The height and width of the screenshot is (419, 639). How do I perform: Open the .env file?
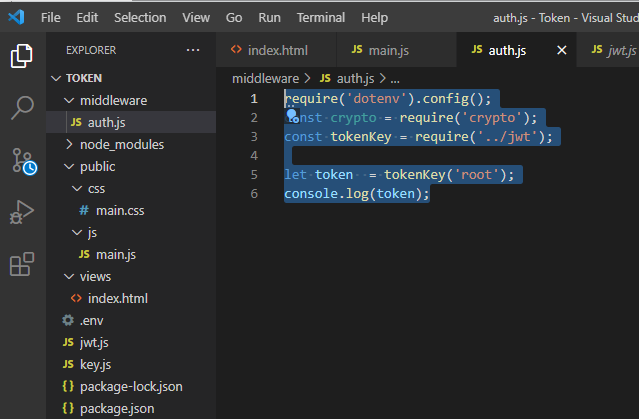(131, 320)
